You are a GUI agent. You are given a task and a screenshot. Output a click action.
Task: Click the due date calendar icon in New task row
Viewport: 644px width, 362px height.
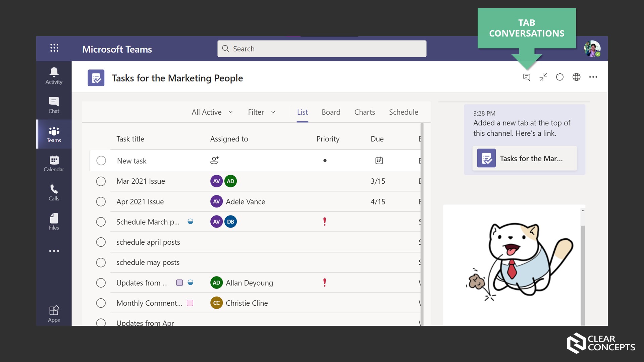(x=379, y=161)
